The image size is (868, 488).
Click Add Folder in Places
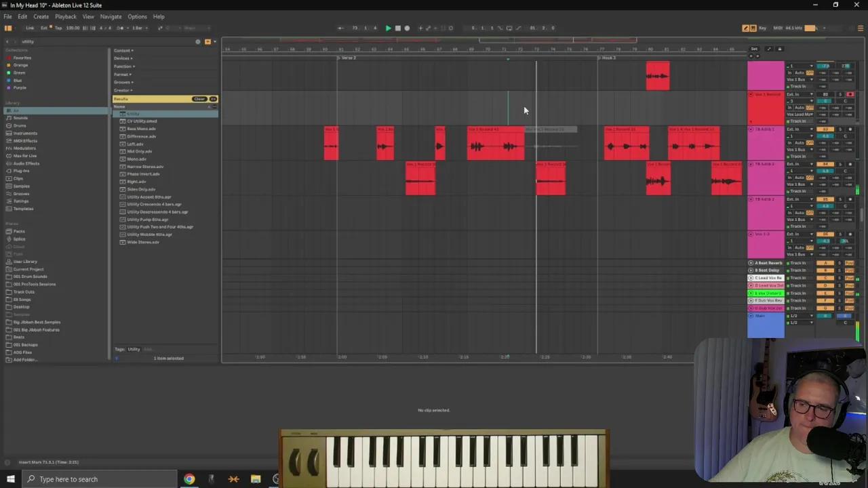pyautogui.click(x=24, y=360)
